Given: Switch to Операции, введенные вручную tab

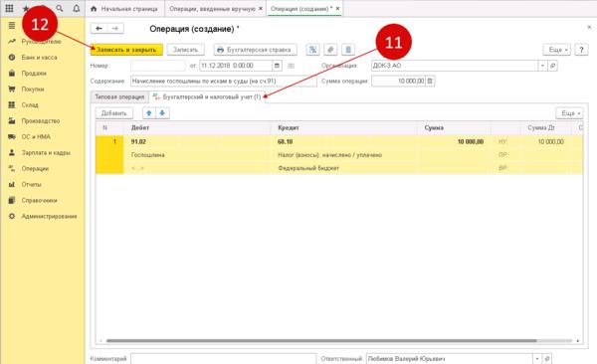Looking at the screenshot, I should coord(212,8).
